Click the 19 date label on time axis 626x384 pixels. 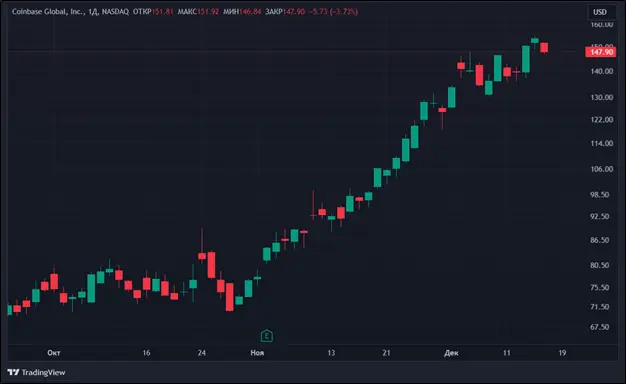(x=562, y=353)
